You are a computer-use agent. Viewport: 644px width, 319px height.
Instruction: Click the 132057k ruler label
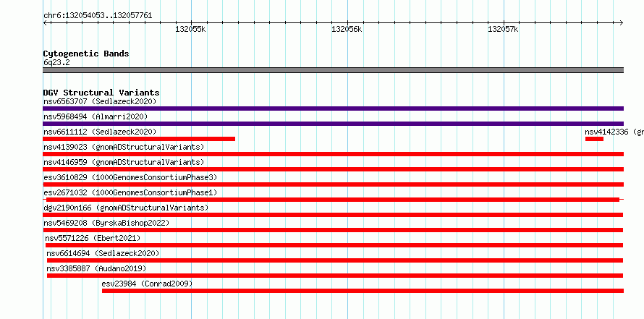(503, 29)
